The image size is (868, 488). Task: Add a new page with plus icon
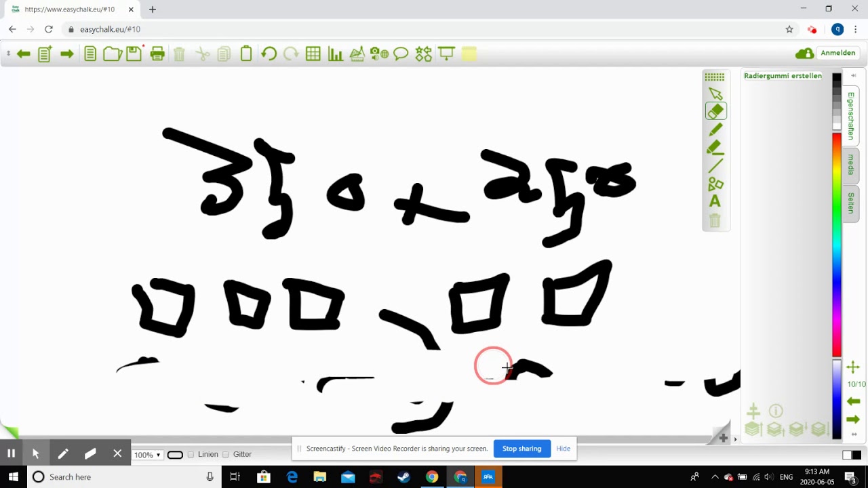(x=45, y=54)
